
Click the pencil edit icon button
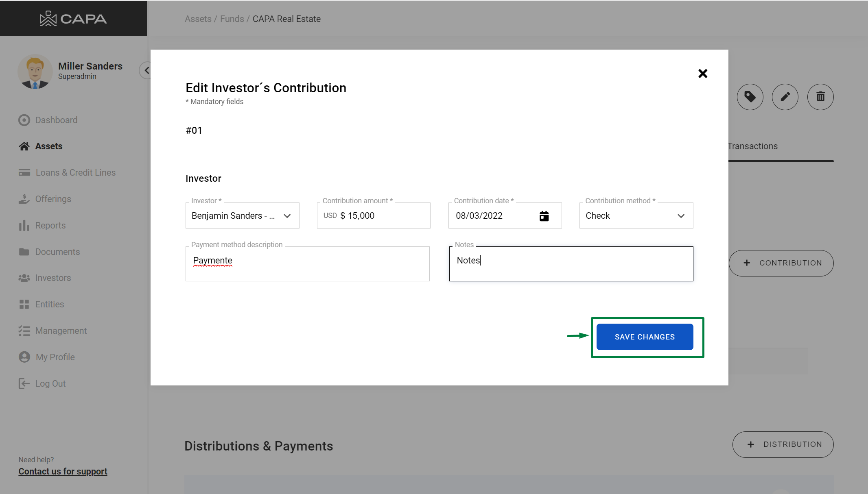point(785,97)
